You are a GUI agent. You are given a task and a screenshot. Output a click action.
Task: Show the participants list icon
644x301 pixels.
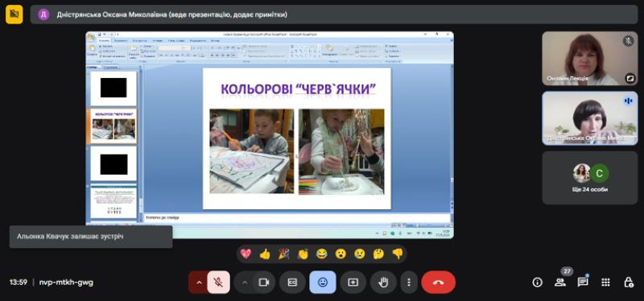pyautogui.click(x=559, y=282)
